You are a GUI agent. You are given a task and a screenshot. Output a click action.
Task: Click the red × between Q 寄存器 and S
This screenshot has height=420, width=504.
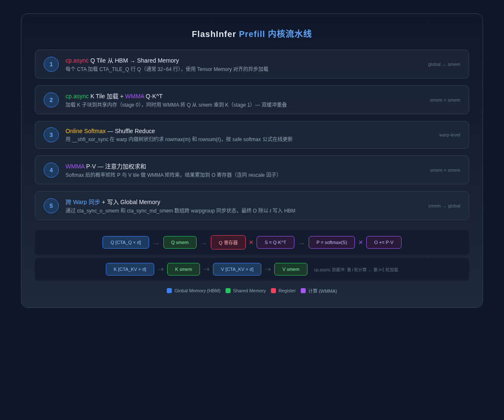pos(251,242)
